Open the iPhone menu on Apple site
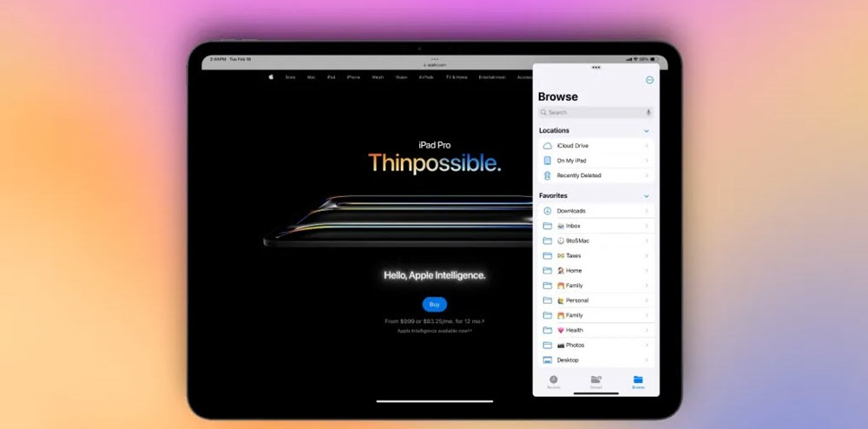Screen dimensions: 868x429 (x=353, y=77)
